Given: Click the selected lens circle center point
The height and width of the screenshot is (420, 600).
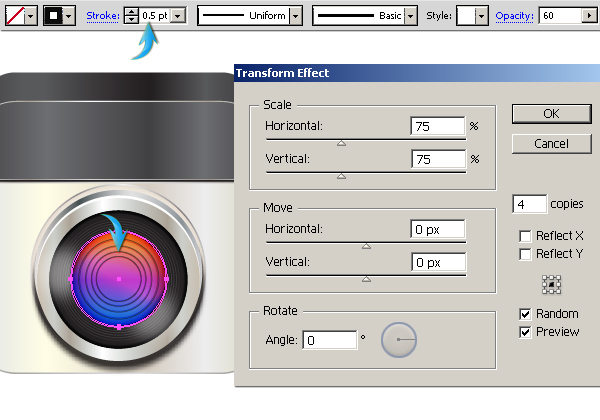Looking at the screenshot, I should click(119, 279).
